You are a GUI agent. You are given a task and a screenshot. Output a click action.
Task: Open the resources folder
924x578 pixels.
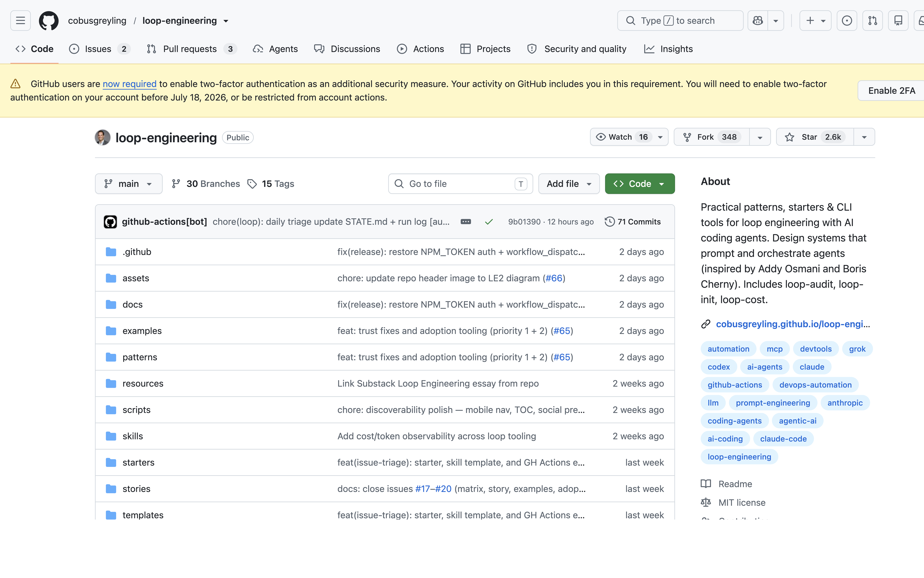coord(143,383)
